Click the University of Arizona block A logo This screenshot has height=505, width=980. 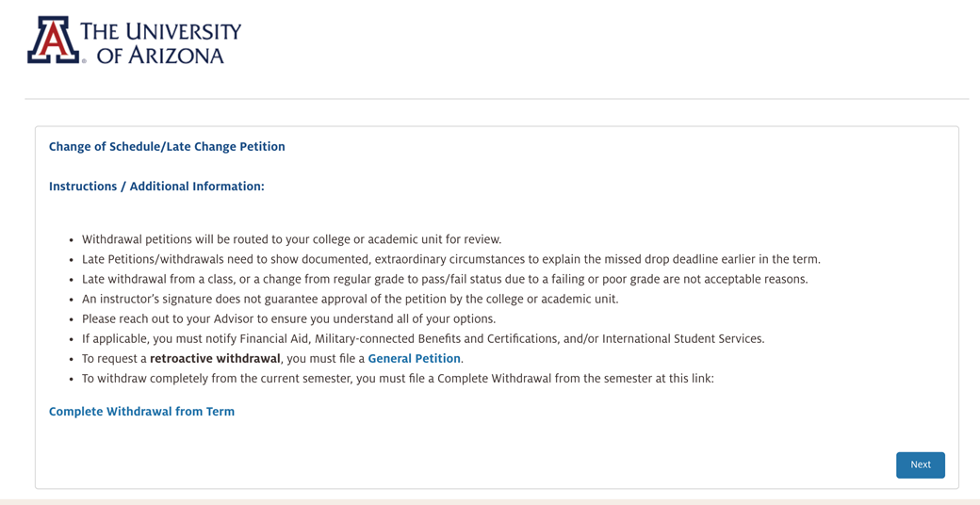54,41
